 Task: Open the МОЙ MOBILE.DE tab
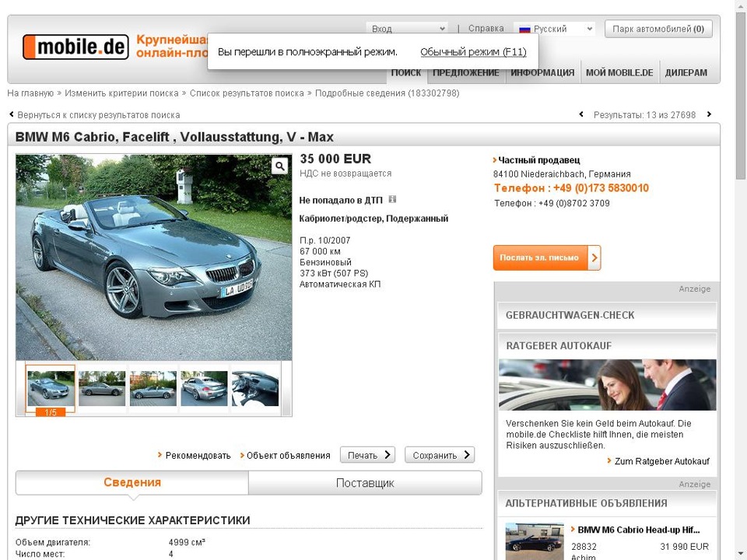coord(619,72)
